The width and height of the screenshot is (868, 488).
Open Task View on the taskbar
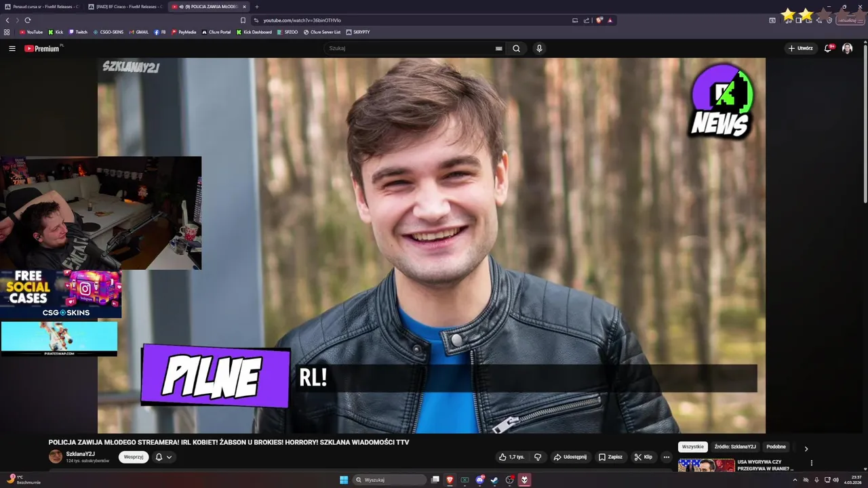[435, 480]
